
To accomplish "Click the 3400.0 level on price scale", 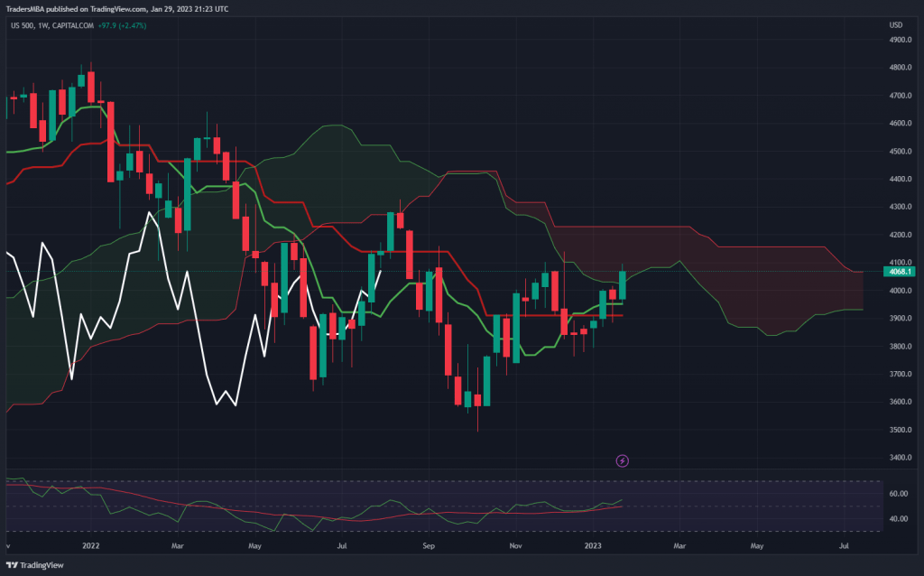I will pos(902,458).
